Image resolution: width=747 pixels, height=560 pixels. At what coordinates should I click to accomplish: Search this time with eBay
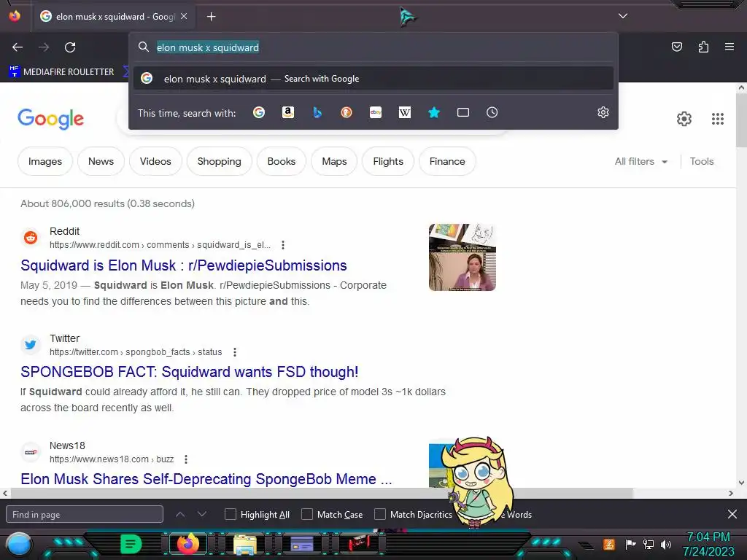point(376,112)
